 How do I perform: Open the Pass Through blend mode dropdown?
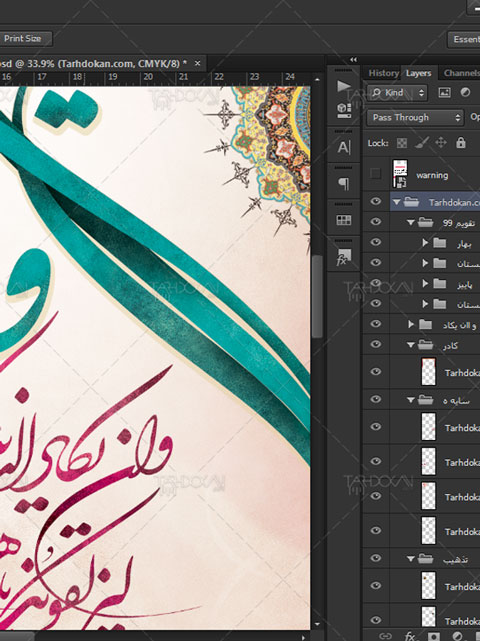tap(415, 118)
